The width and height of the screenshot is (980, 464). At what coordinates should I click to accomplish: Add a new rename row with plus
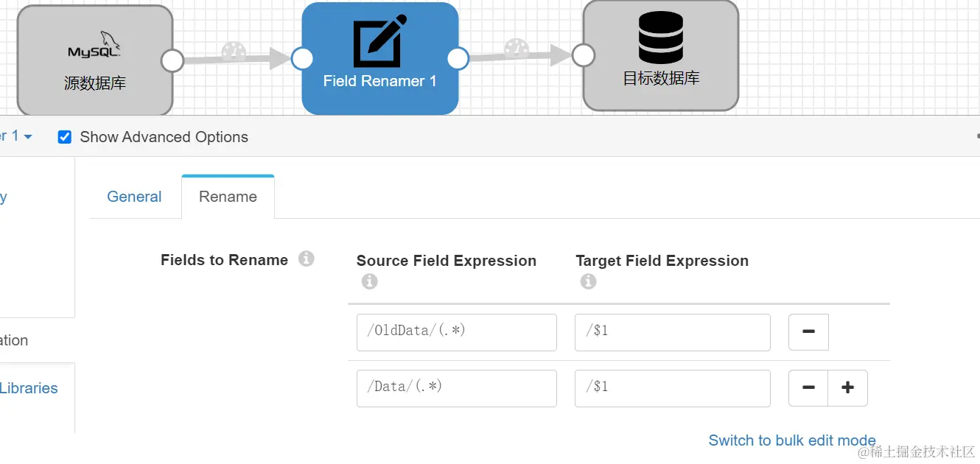pyautogui.click(x=847, y=388)
